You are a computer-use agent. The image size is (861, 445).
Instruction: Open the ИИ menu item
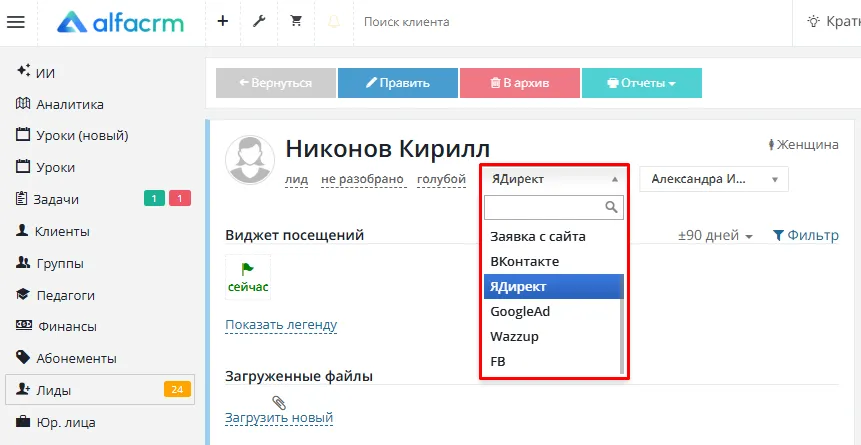click(x=46, y=73)
